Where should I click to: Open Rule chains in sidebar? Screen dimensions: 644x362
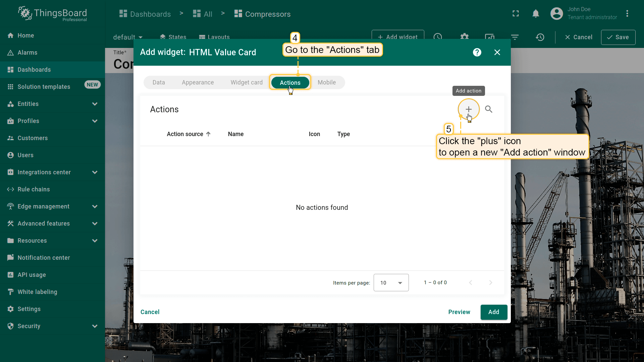(x=34, y=189)
